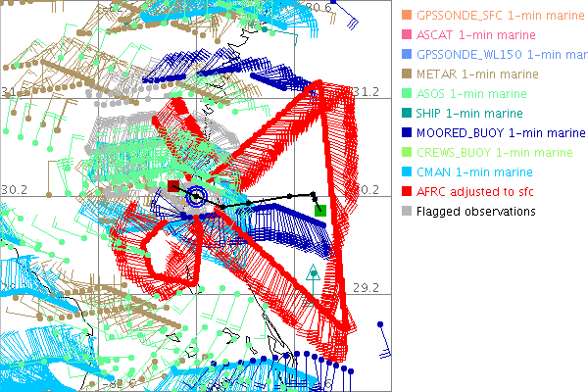The height and width of the screenshot is (392, 588).
Task: Click the dark red square track marker
Action: 173,185
